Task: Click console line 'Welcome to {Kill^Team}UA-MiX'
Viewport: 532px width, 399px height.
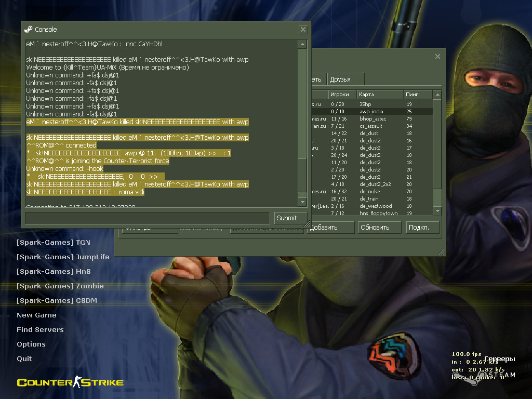Action: tap(108, 67)
